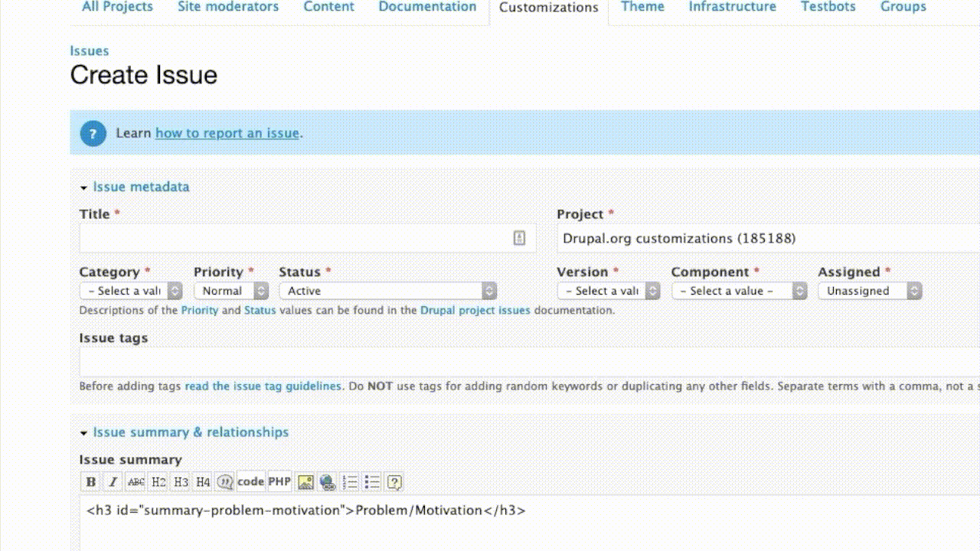
Task: Open the Priority dropdown set to Normal
Action: 230,291
